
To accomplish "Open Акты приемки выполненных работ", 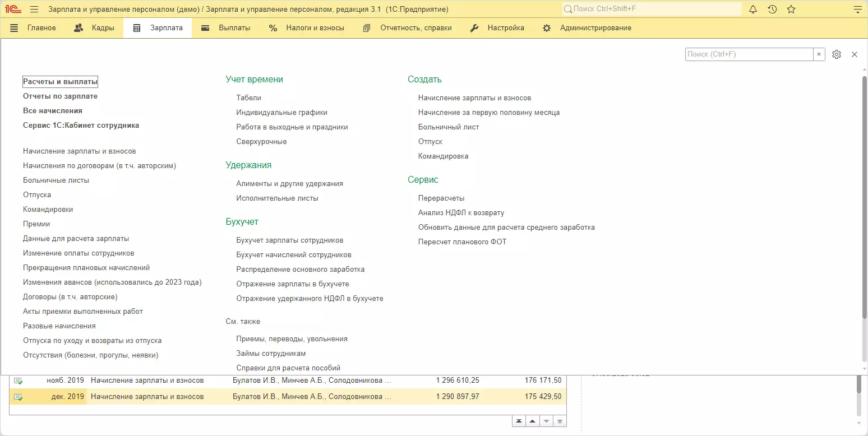I will 83,312.
